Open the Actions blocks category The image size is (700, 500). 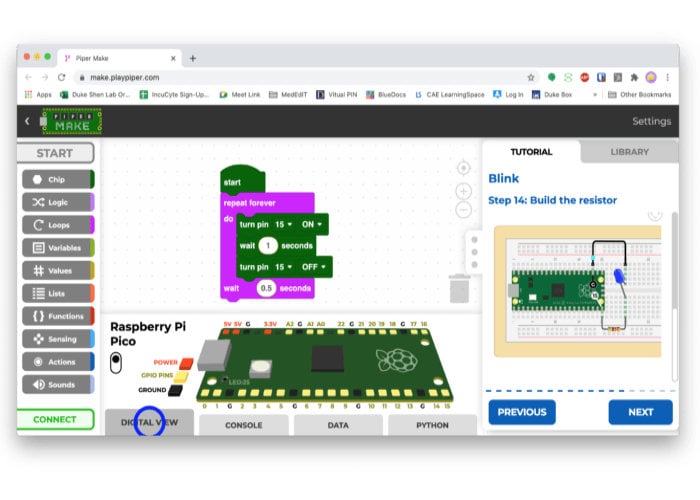[58, 362]
